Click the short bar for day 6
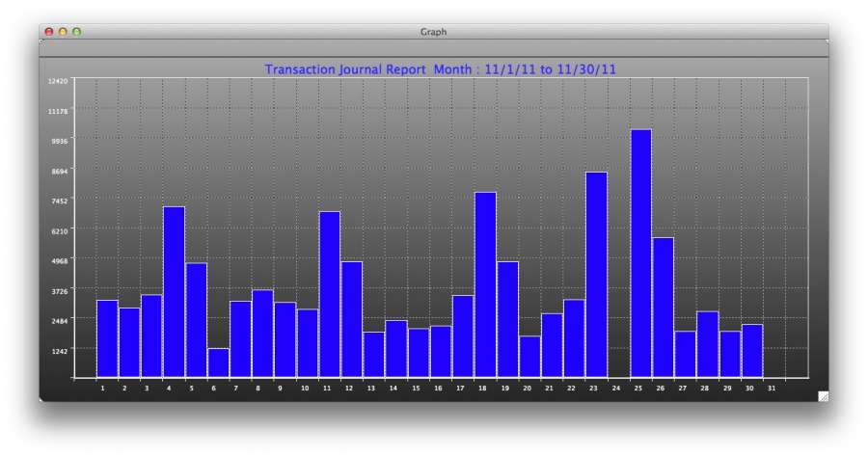 pyautogui.click(x=218, y=362)
